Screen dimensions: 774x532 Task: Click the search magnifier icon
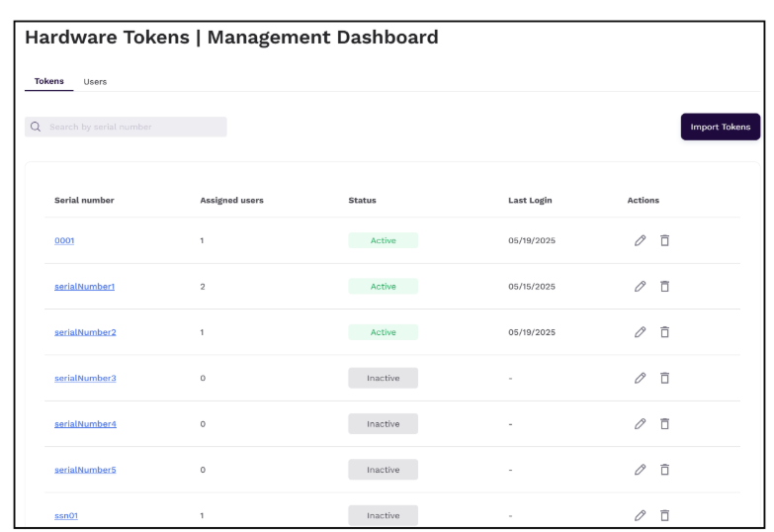coord(37,127)
